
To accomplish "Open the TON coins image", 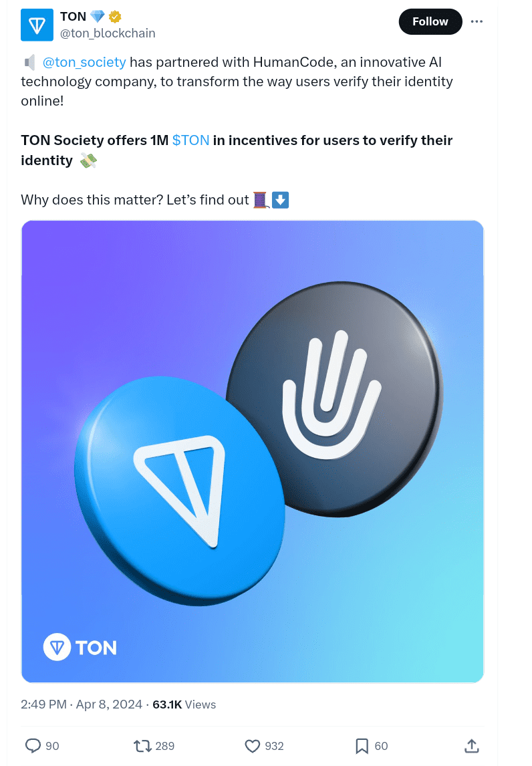I will click(252, 451).
